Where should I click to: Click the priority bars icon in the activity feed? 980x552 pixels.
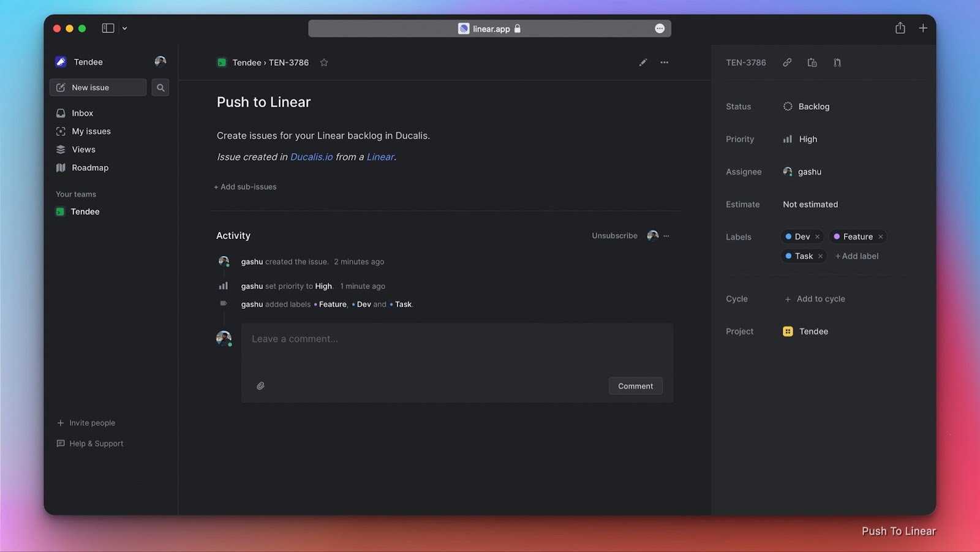click(224, 286)
